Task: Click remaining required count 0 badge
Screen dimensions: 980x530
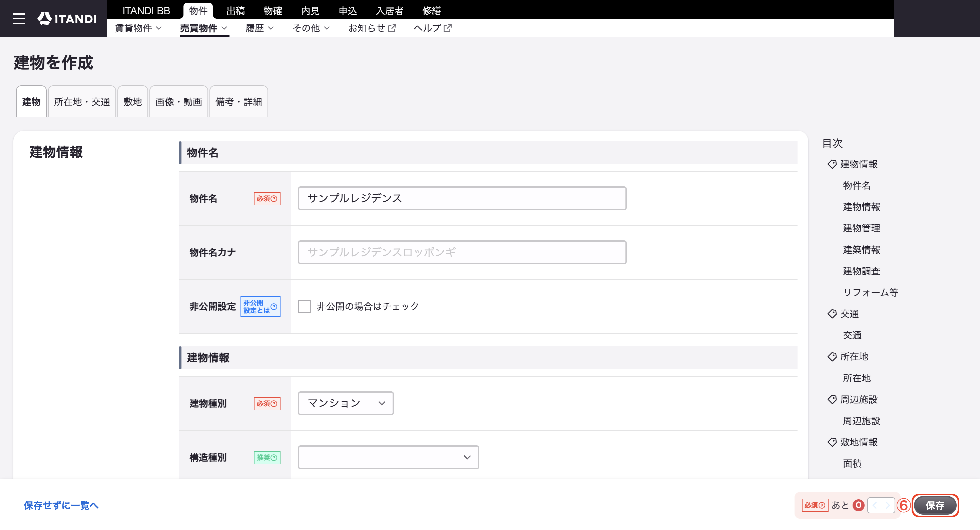Action: pos(858,505)
